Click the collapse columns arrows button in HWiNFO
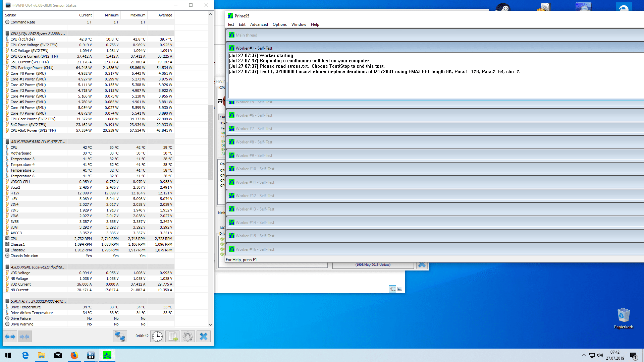The width and height of the screenshot is (644, 362). tap(25, 336)
